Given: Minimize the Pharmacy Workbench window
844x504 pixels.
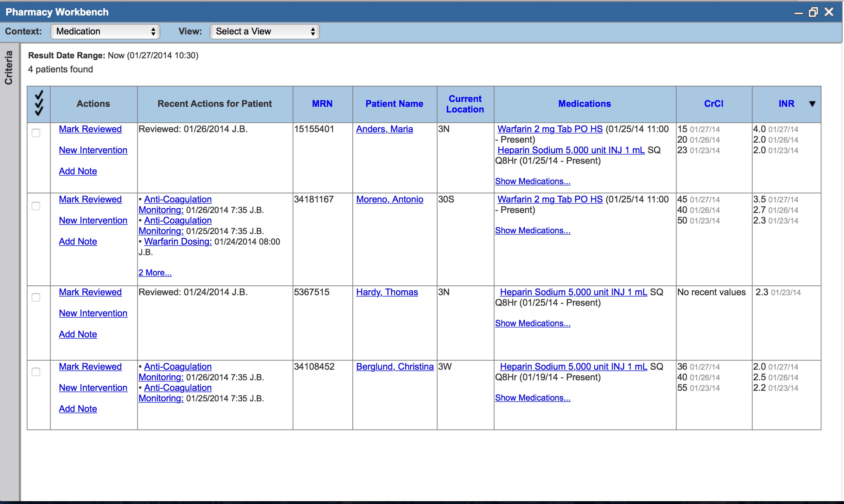Looking at the screenshot, I should (x=798, y=13).
